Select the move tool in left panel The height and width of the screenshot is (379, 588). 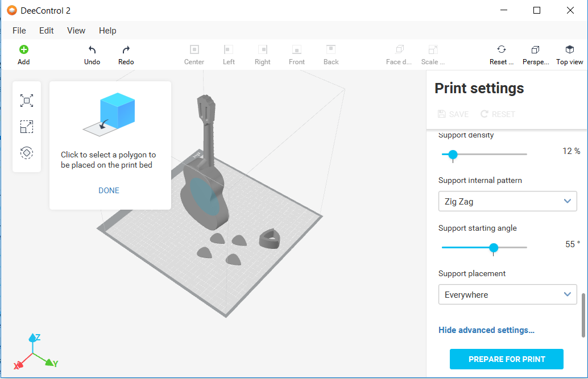[27, 101]
